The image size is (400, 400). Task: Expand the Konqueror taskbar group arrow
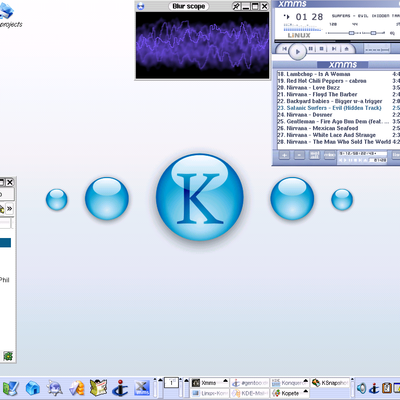[x=306, y=381]
